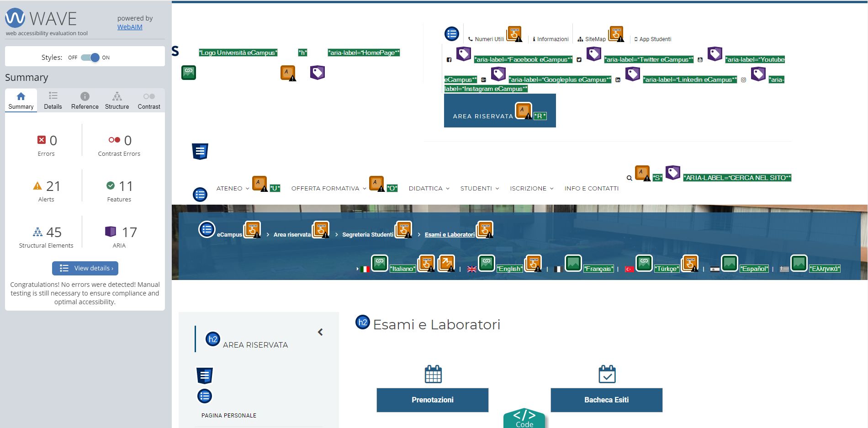Click the alert icon next to SiteMap
The height and width of the screenshot is (428, 868).
(616, 34)
